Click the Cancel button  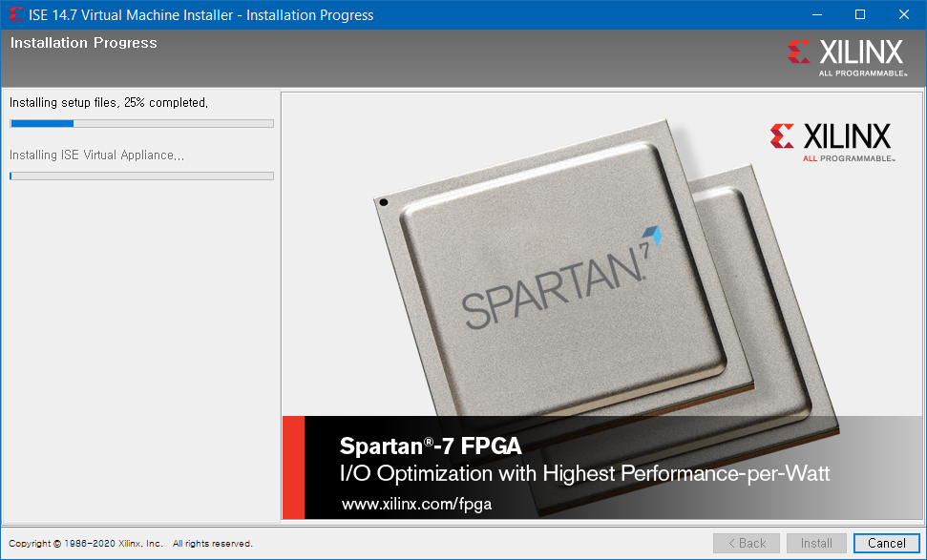point(886,543)
